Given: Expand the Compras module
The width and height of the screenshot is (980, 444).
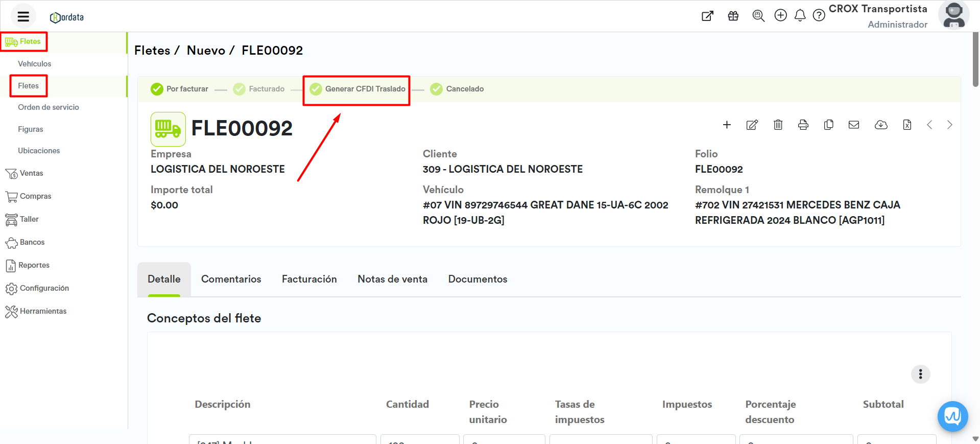Looking at the screenshot, I should 28,196.
